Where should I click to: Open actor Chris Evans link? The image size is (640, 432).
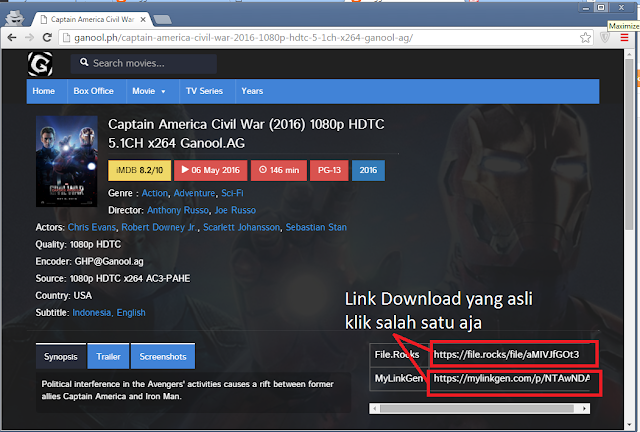pyautogui.click(x=92, y=227)
